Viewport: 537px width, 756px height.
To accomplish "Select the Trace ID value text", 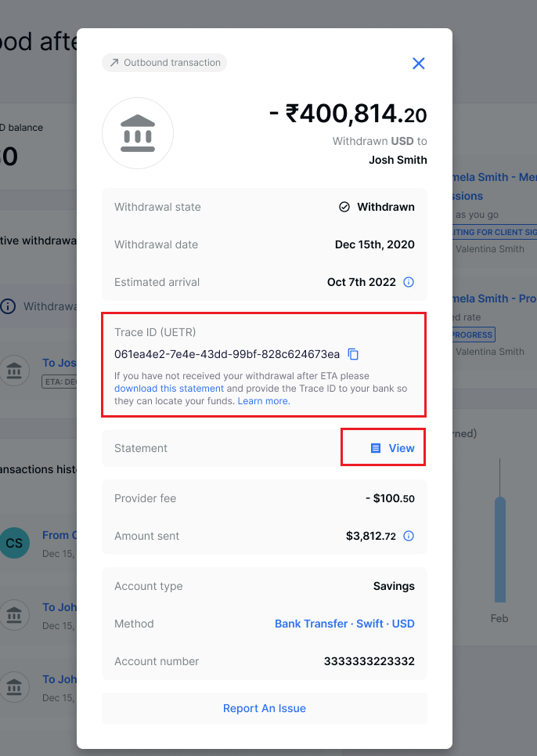I will 227,354.
